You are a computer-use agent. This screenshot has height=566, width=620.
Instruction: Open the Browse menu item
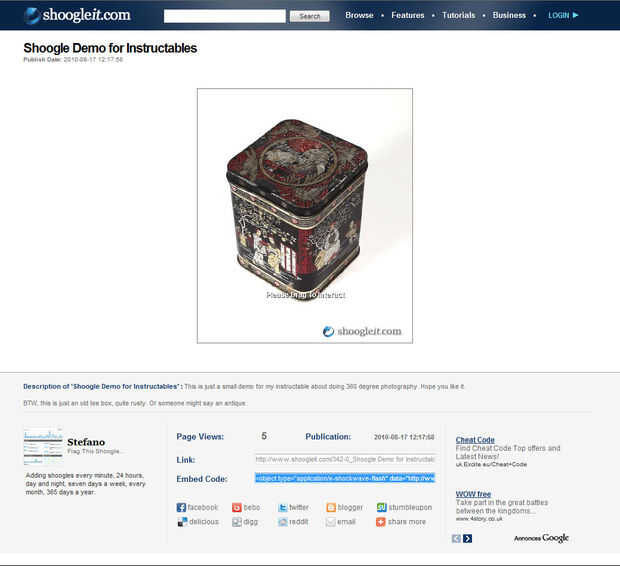[x=359, y=15]
